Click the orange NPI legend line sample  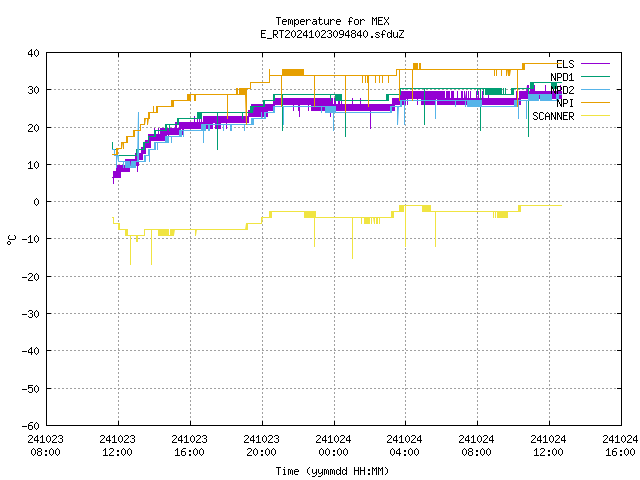(x=595, y=102)
